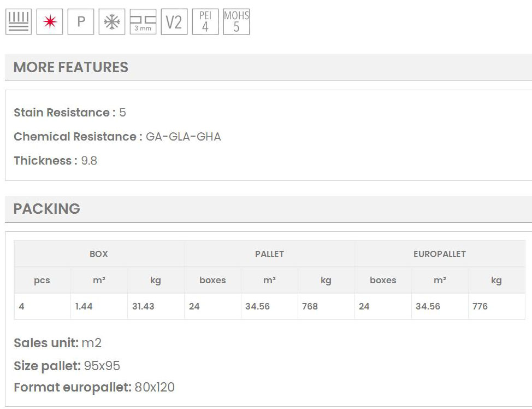The width and height of the screenshot is (532, 409).
Task: Select the EUROPALLET column group header
Action: (440, 254)
